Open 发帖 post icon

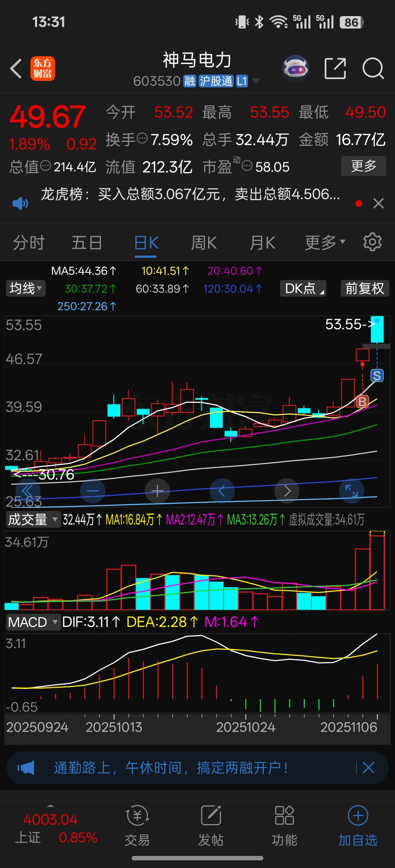[211, 826]
